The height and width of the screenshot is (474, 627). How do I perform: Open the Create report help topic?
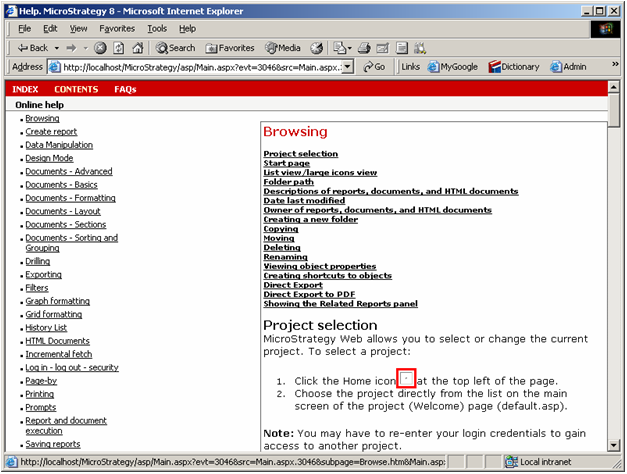click(51, 132)
